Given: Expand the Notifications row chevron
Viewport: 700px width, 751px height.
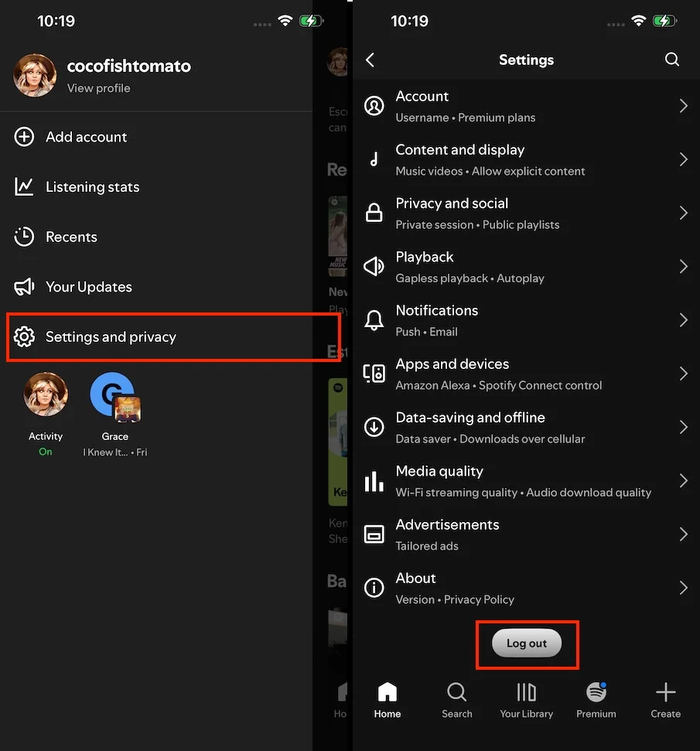Looking at the screenshot, I should coord(683,320).
